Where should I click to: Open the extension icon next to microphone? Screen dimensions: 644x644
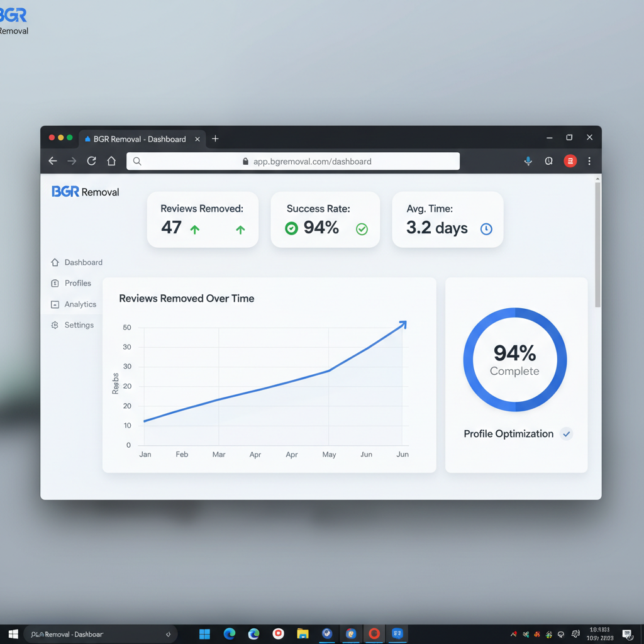point(548,161)
